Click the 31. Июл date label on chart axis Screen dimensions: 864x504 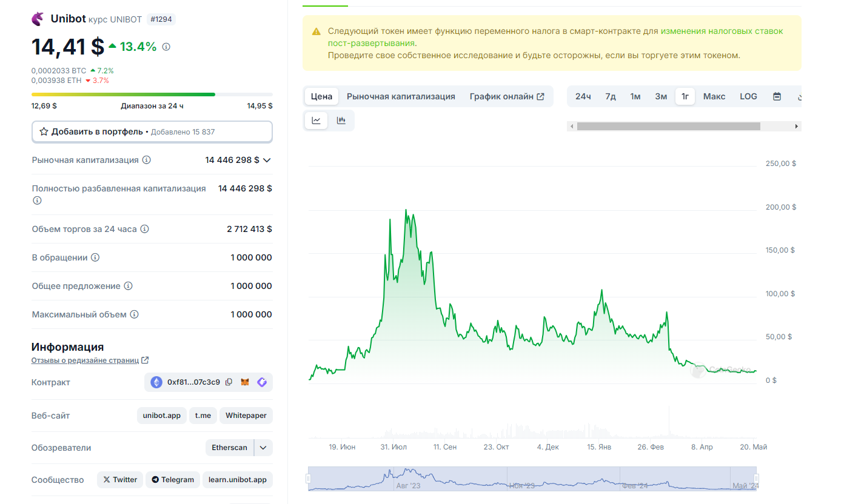click(393, 447)
